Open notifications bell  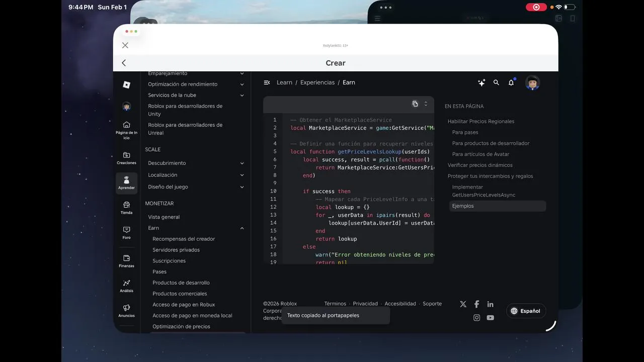pyautogui.click(x=511, y=82)
